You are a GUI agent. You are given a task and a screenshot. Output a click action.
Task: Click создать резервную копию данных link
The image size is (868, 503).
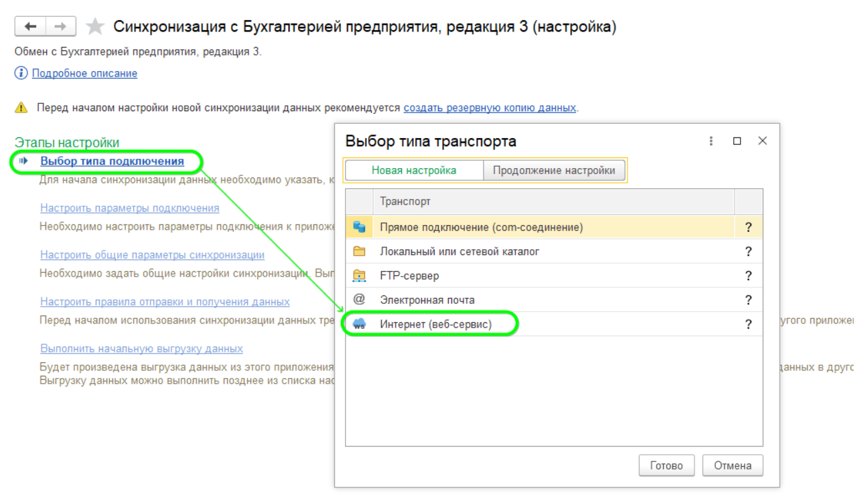click(x=490, y=107)
